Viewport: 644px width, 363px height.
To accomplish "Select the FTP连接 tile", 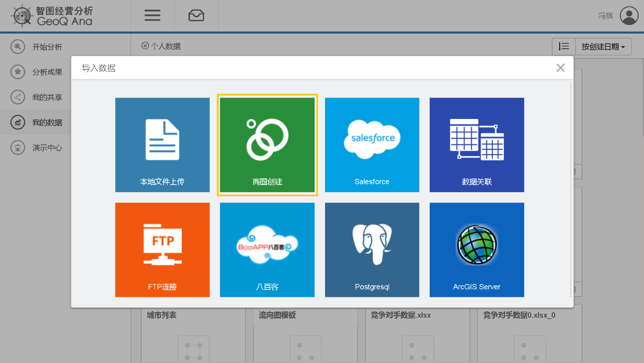I will [163, 250].
